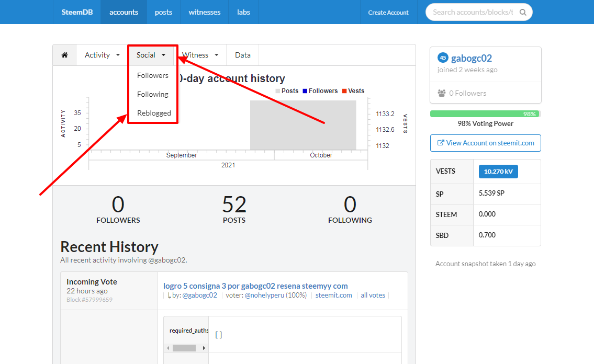Click the 10.270 kV vests badge
Screen dimensions: 594x364
click(x=498, y=172)
